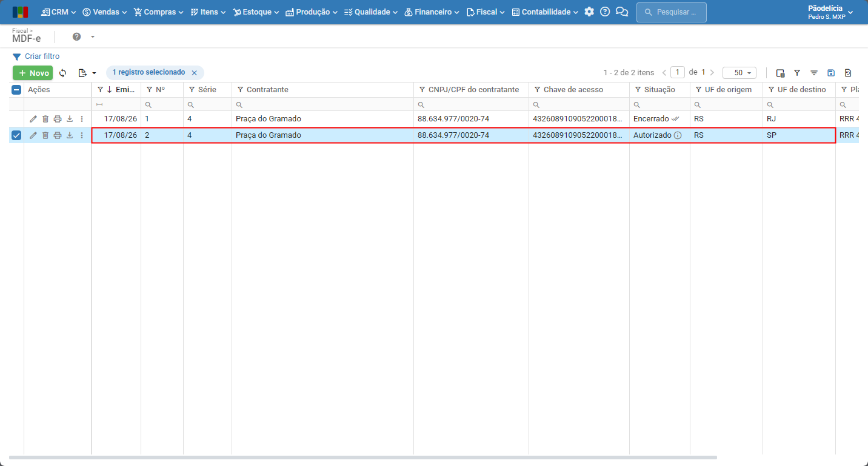Delete MDF-e number 1 with the trash icon

[x=45, y=119]
